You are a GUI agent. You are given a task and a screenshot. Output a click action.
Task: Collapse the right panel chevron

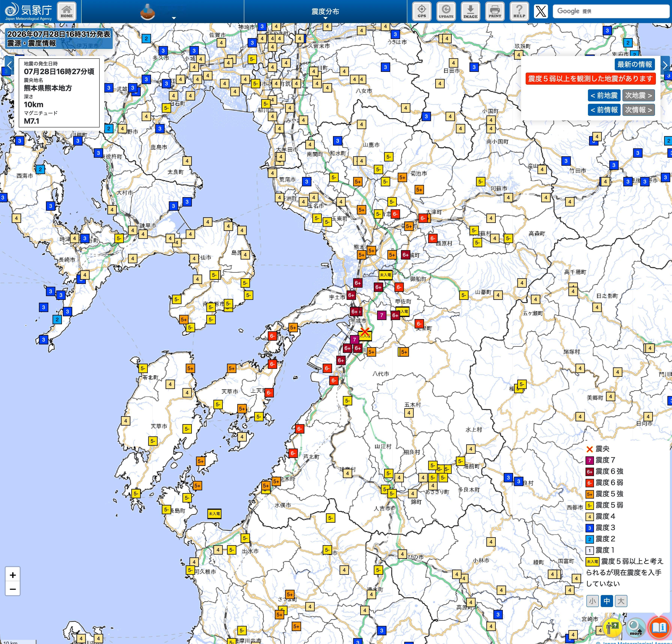pyautogui.click(x=665, y=65)
